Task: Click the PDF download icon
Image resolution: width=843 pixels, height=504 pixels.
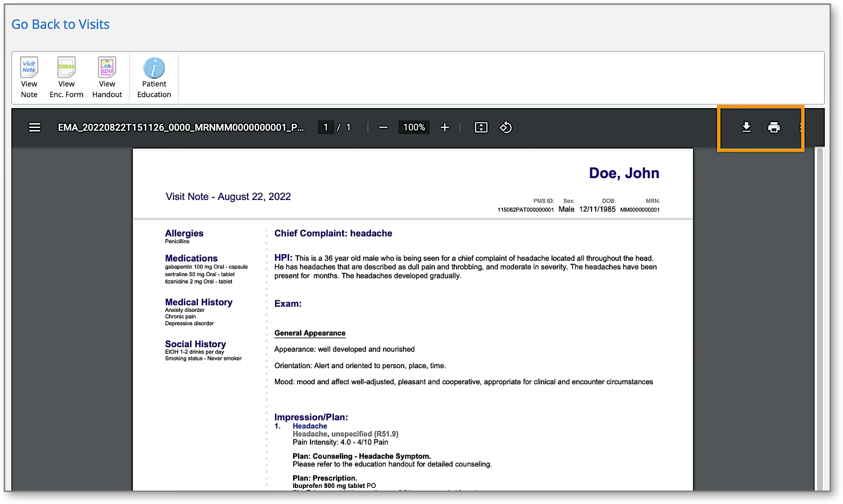Action: pos(746,128)
